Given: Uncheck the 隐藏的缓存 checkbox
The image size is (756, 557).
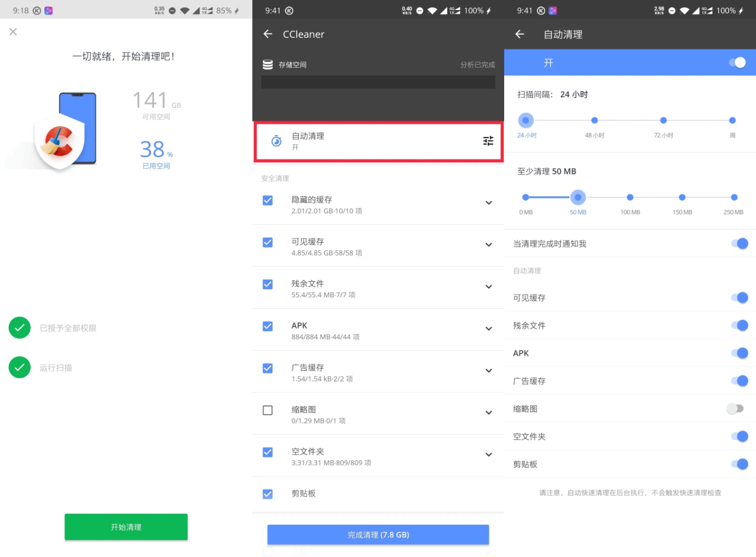Looking at the screenshot, I should (267, 200).
